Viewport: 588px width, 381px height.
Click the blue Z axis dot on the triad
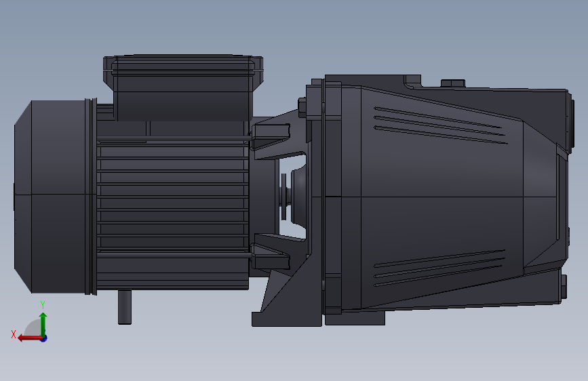pos(44,338)
